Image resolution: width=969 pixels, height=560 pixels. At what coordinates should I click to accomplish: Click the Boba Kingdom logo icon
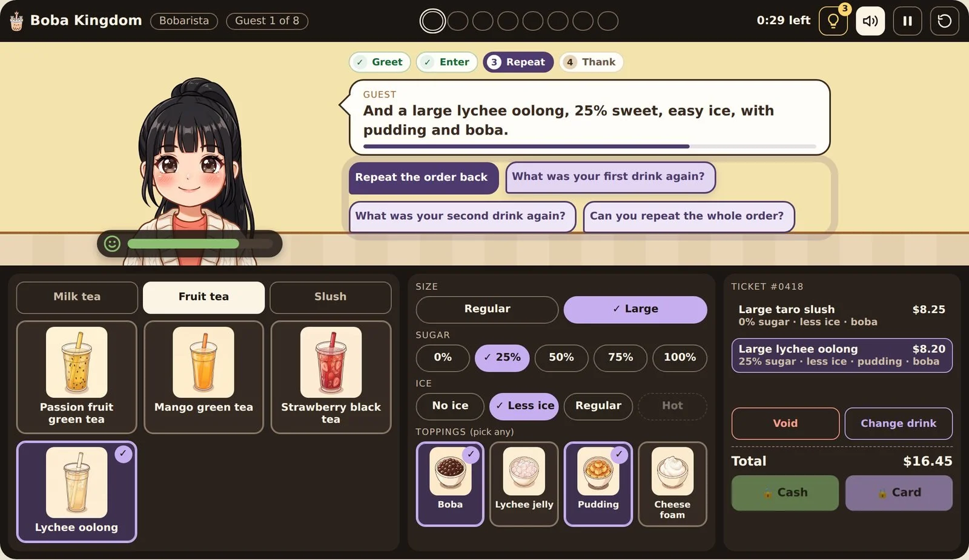pyautogui.click(x=16, y=21)
